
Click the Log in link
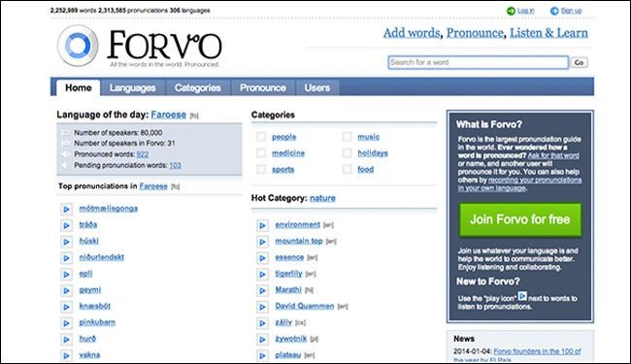(525, 11)
